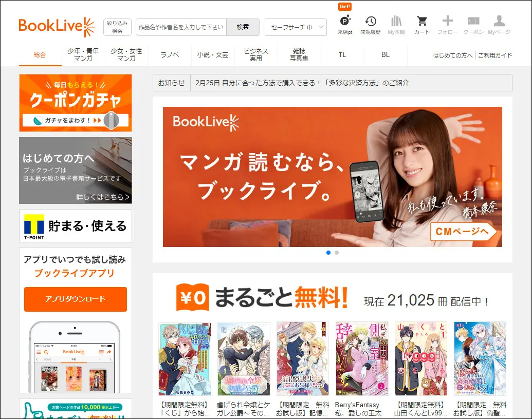Open the 偽聖女 manga cover
The width and height of the screenshot is (532, 419).
(x=480, y=358)
